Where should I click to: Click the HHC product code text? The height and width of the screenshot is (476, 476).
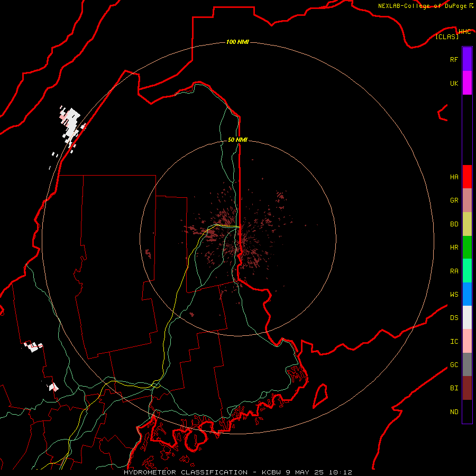point(464,32)
